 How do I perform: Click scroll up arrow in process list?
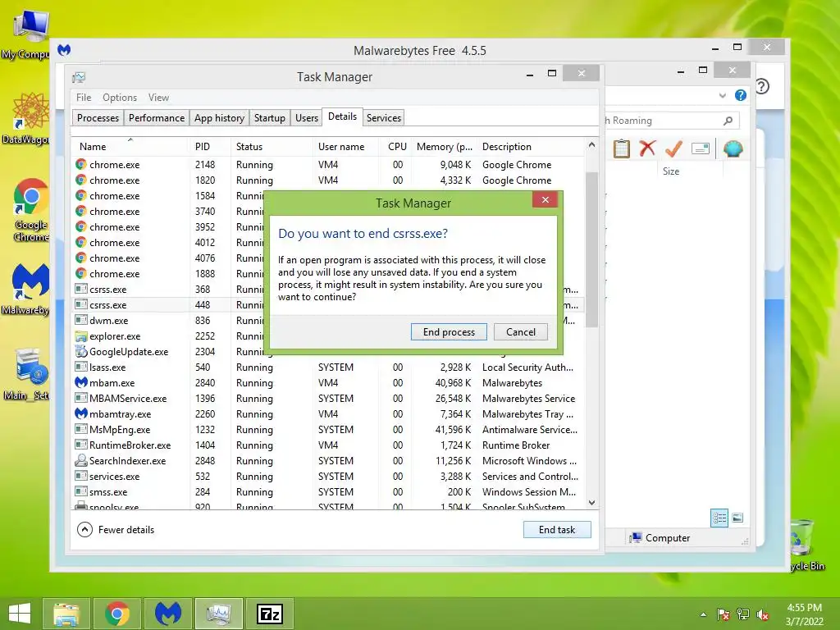pyautogui.click(x=591, y=144)
